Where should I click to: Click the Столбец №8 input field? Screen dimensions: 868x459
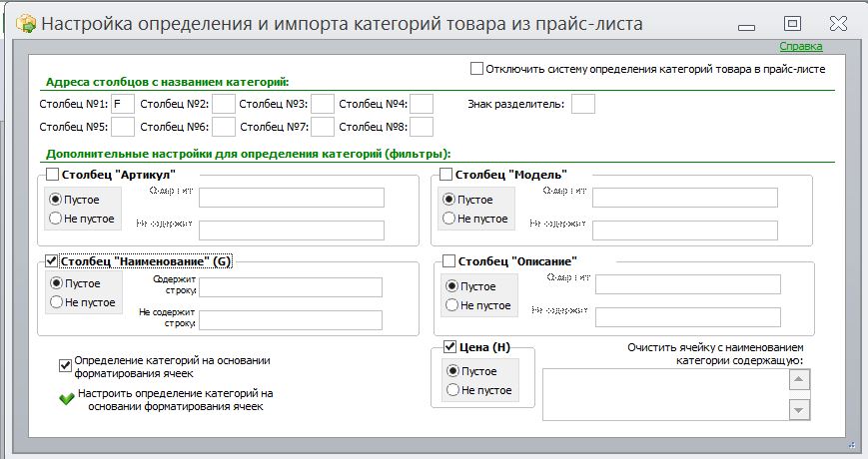[x=422, y=127]
